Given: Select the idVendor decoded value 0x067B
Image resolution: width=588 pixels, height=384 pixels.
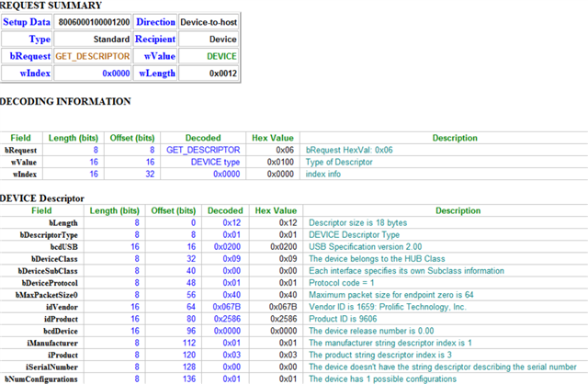Looking at the screenshot, I should (x=227, y=307).
